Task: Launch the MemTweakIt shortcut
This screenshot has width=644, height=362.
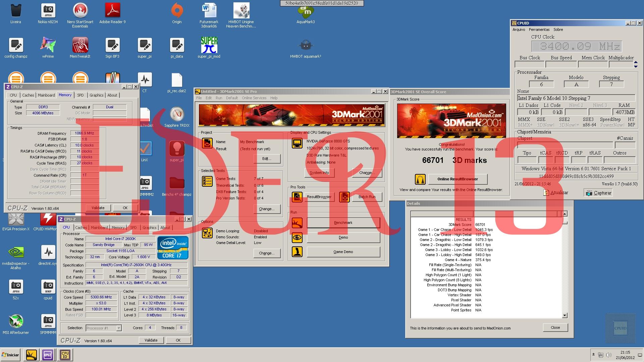Action: [80, 48]
